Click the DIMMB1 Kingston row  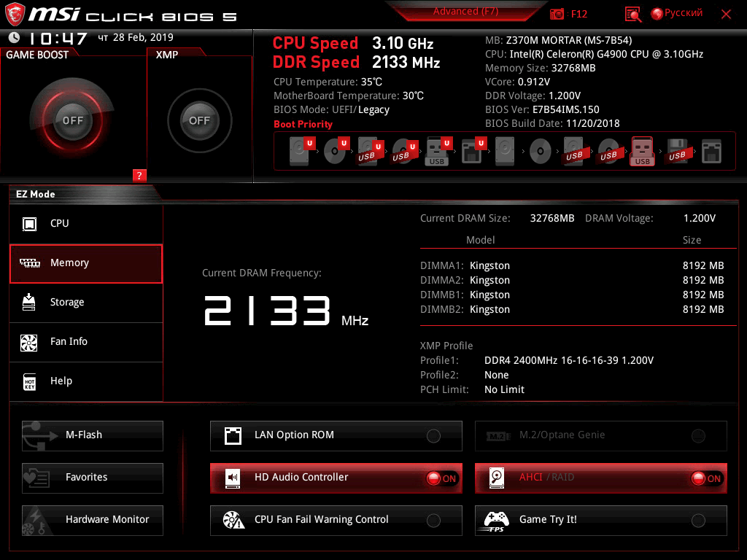click(572, 295)
